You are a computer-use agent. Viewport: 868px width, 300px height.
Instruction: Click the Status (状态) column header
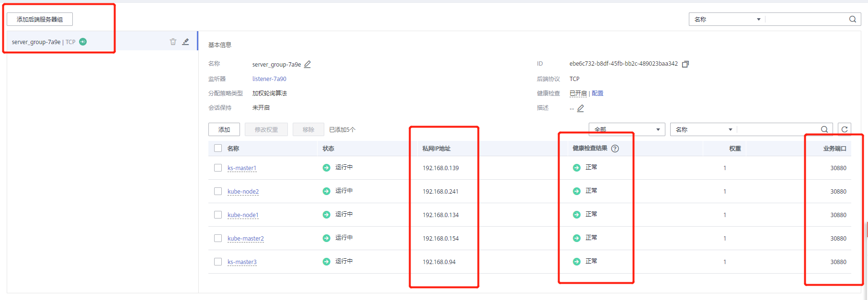[x=328, y=149]
